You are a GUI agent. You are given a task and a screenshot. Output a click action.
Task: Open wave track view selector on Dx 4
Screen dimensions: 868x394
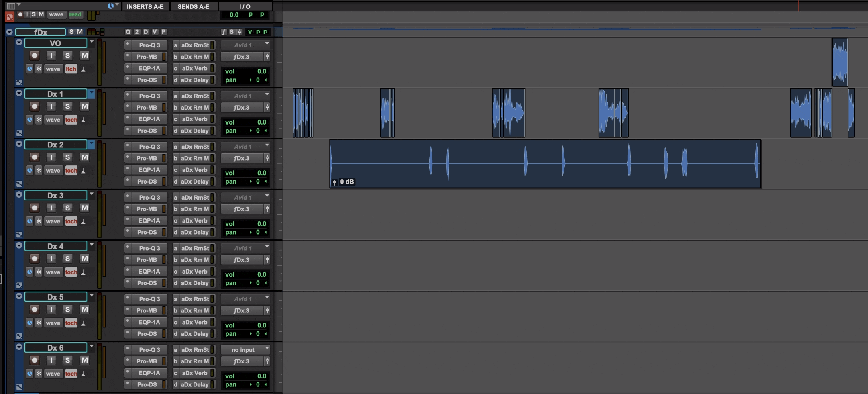53,272
